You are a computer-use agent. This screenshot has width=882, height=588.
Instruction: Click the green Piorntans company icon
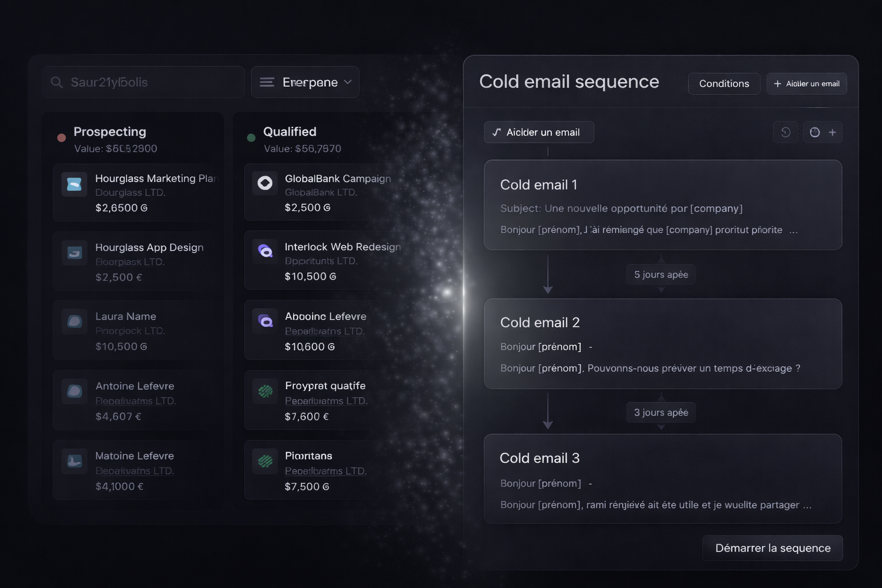pyautogui.click(x=265, y=461)
